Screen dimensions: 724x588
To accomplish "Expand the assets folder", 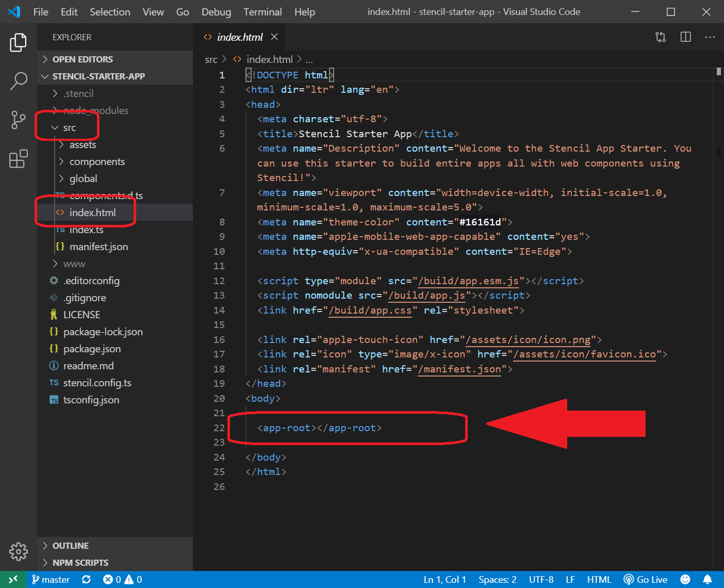I will (115, 144).
